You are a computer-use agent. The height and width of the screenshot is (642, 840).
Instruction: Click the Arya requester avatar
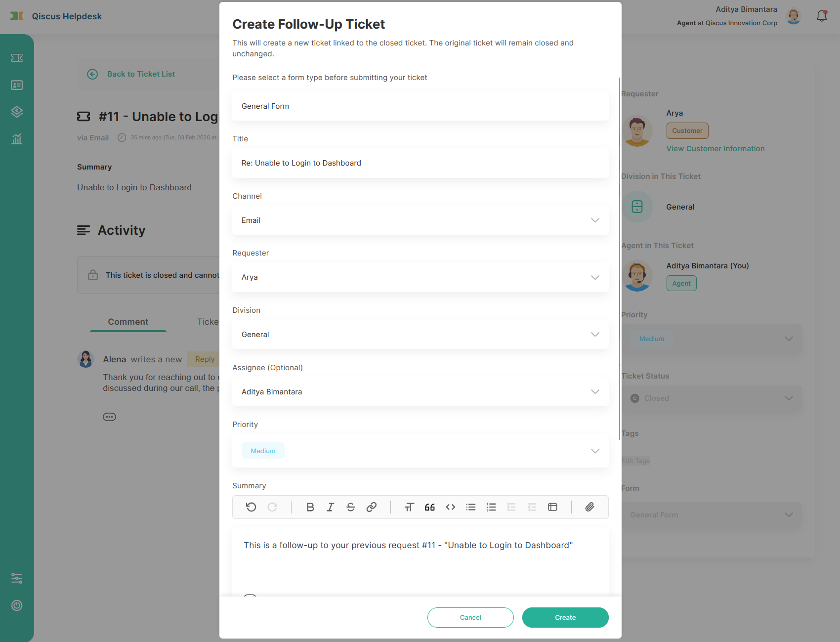click(637, 131)
